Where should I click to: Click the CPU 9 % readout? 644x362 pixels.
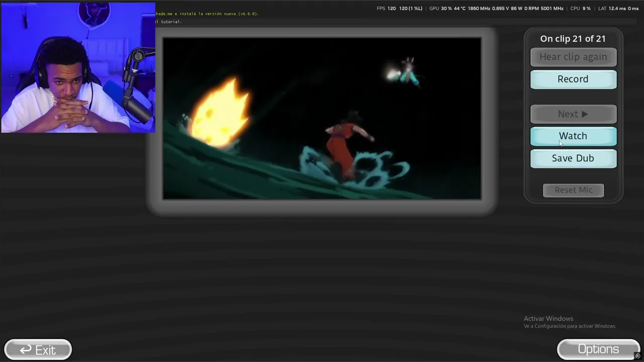pyautogui.click(x=581, y=9)
